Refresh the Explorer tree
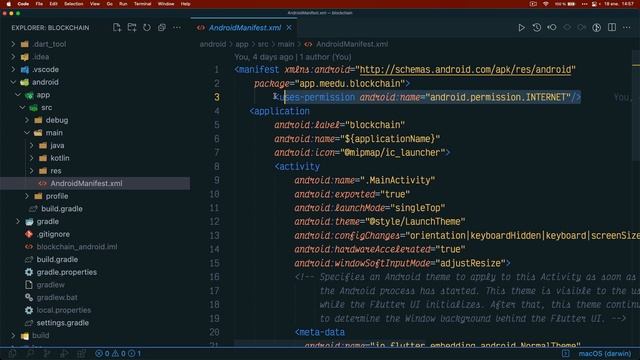 pyautogui.click(x=147, y=27)
